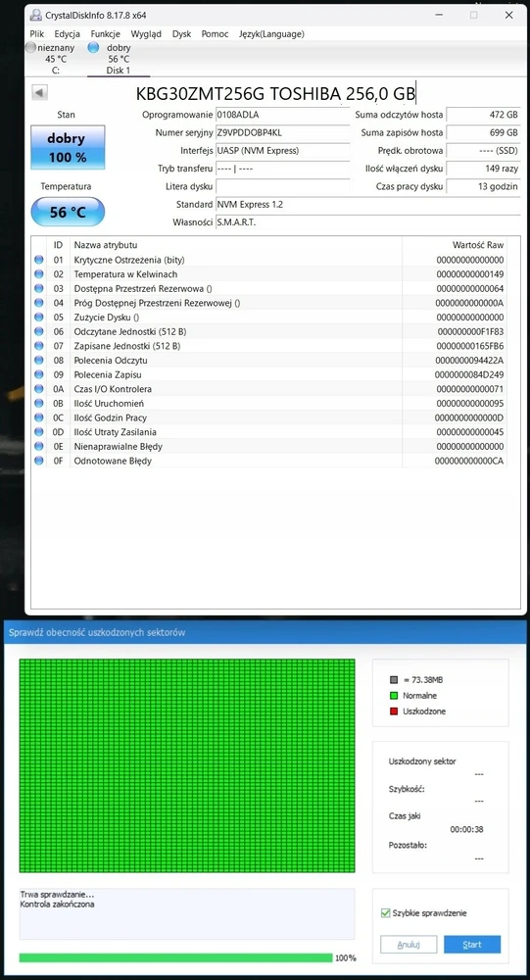The height and width of the screenshot is (980, 530).
Task: Click status orb of Dostępna Przestrzeń Rezerwowa row
Action: [x=39, y=288]
